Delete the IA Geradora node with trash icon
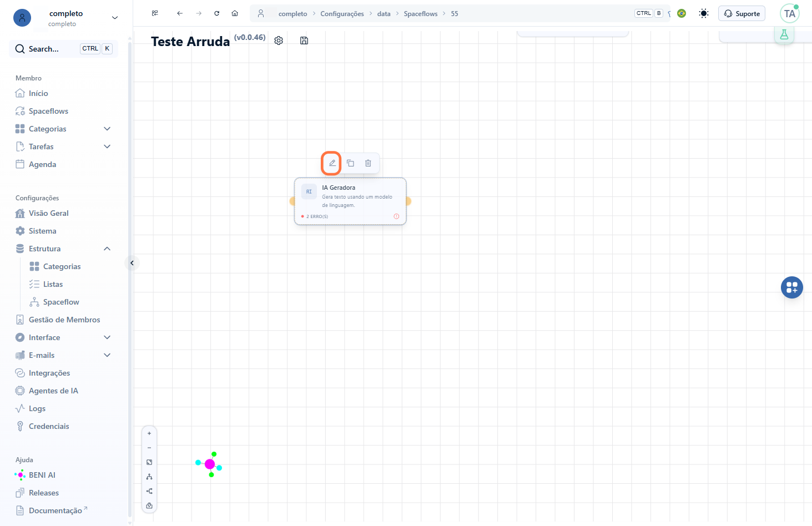812x526 pixels. [368, 163]
